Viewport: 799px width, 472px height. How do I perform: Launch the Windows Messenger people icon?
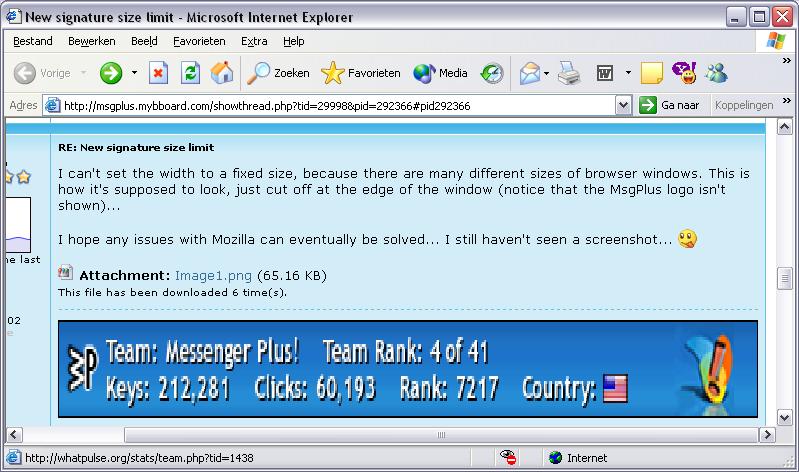(716, 73)
